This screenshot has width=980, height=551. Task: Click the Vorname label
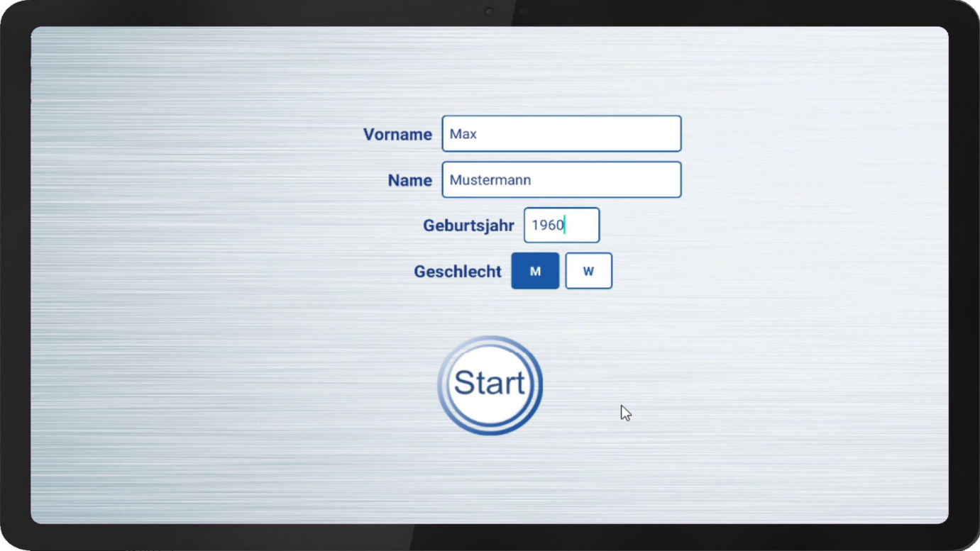(397, 135)
